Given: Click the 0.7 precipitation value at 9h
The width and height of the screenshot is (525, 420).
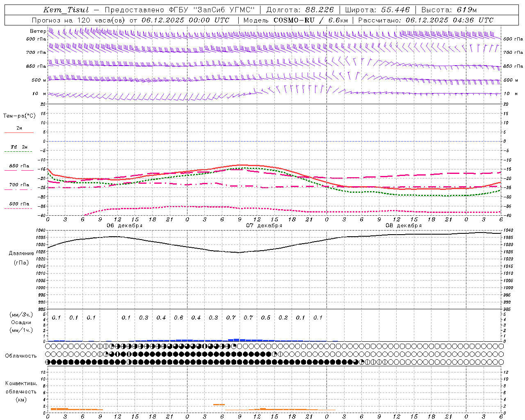Looking at the screenshot, I should tap(231, 317).
